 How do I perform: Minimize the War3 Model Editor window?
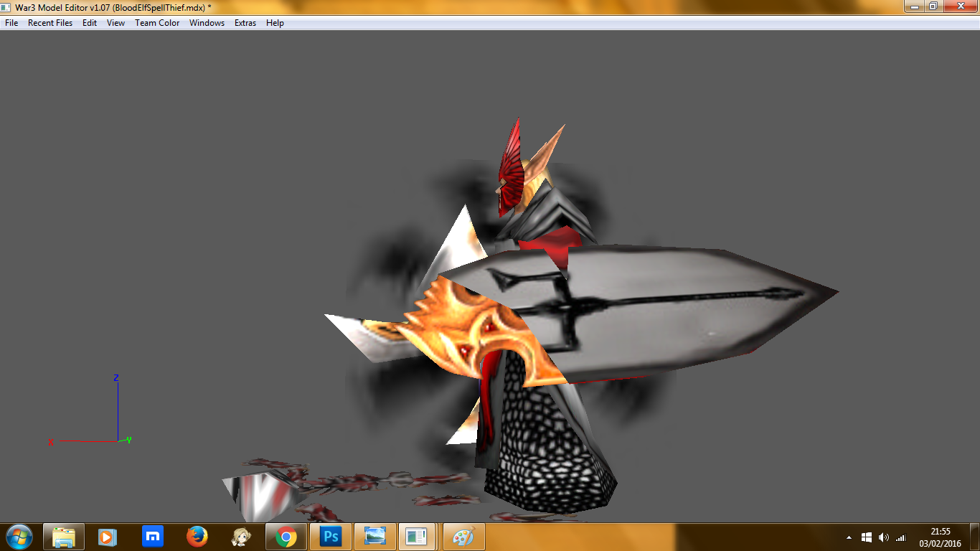coord(913,6)
